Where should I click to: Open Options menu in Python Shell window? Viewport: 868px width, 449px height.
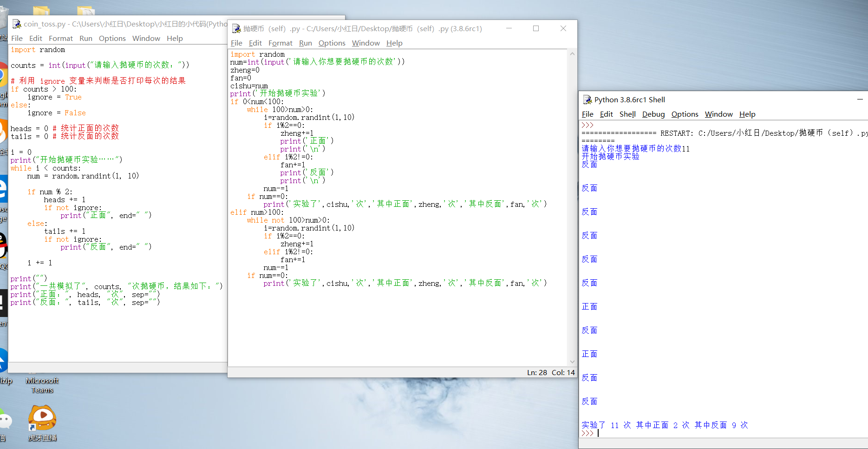(x=685, y=114)
